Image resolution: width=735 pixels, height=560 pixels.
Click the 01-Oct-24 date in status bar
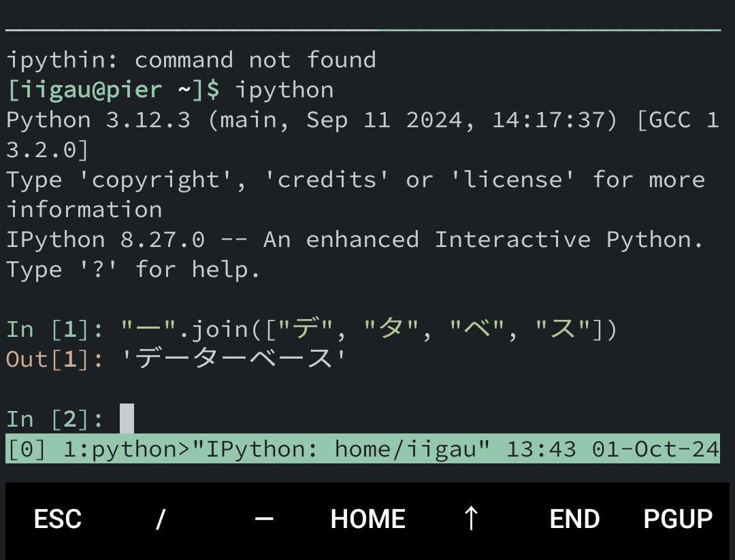click(x=655, y=449)
